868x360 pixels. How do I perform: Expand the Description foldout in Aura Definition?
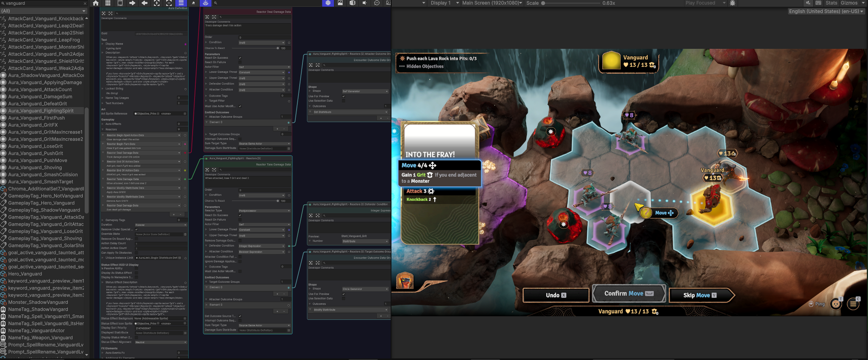point(103,53)
